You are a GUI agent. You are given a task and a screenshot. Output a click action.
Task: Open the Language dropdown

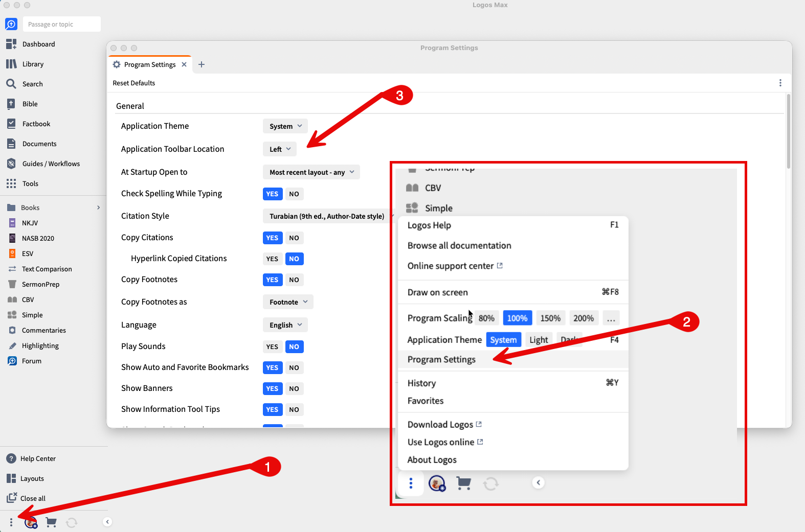click(285, 325)
